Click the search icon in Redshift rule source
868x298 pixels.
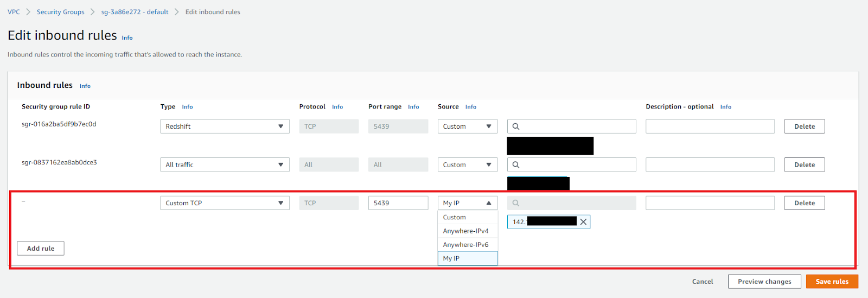tap(516, 126)
